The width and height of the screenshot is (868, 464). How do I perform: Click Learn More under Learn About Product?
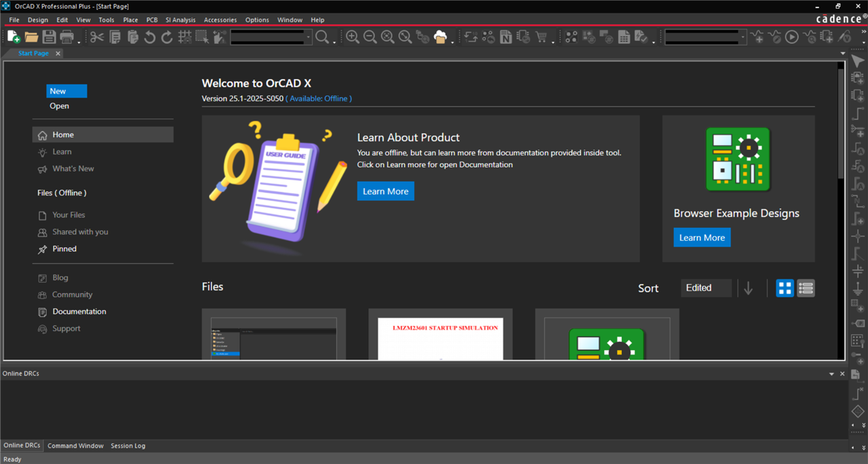point(385,191)
